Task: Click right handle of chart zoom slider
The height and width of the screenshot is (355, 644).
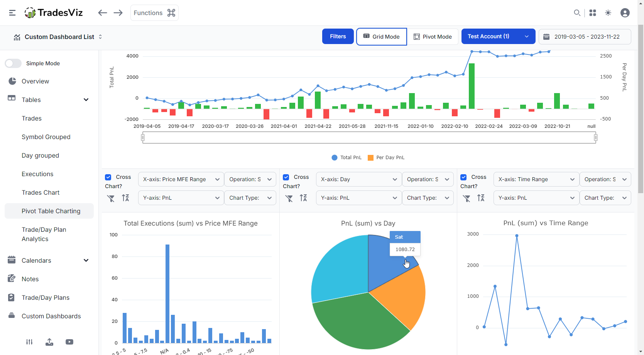Action: 596,138
